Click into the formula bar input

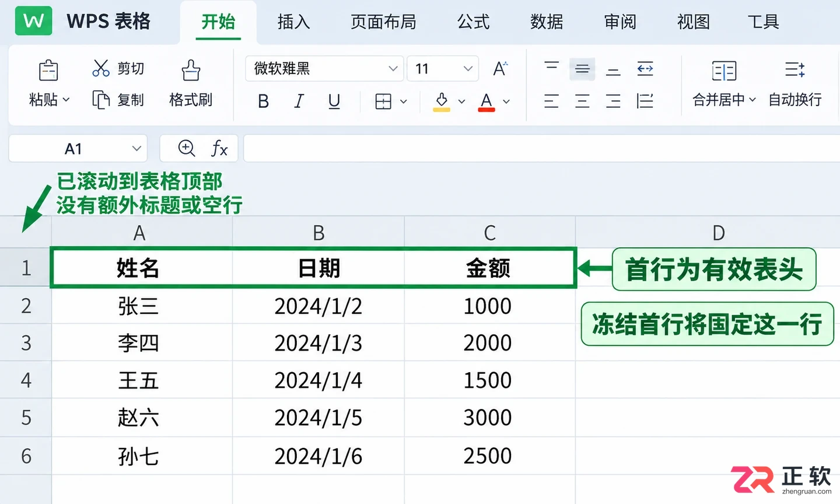(x=541, y=148)
